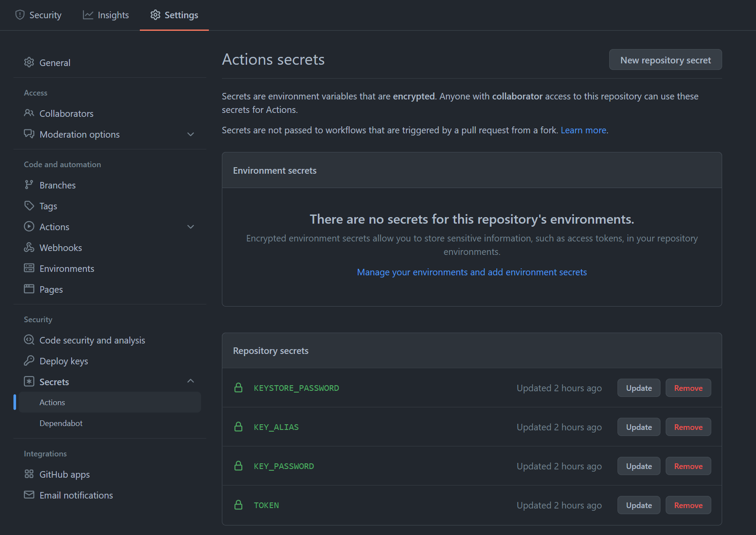Expand the Moderation options section
Viewport: 756px width, 535px height.
(x=191, y=134)
